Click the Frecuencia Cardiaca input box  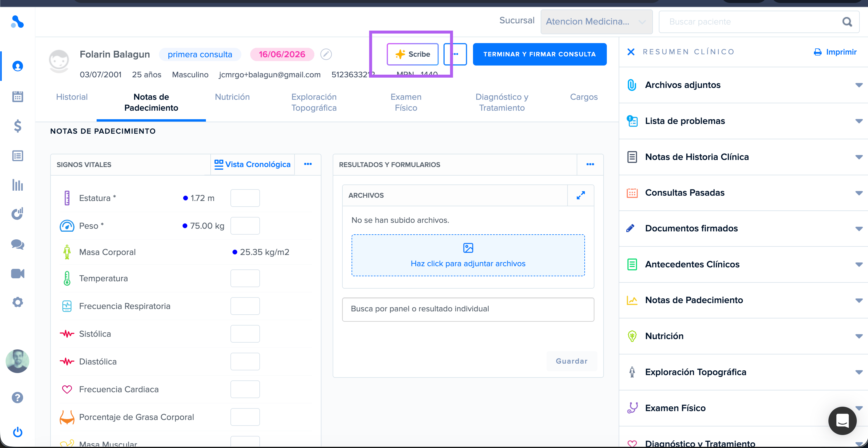[x=245, y=389]
